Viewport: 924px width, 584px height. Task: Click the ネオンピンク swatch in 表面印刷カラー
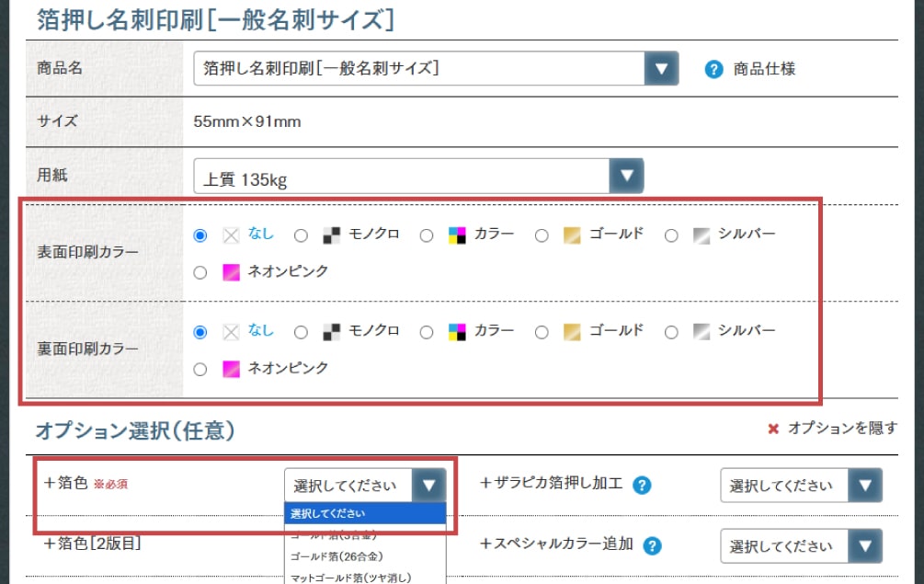coord(231,272)
